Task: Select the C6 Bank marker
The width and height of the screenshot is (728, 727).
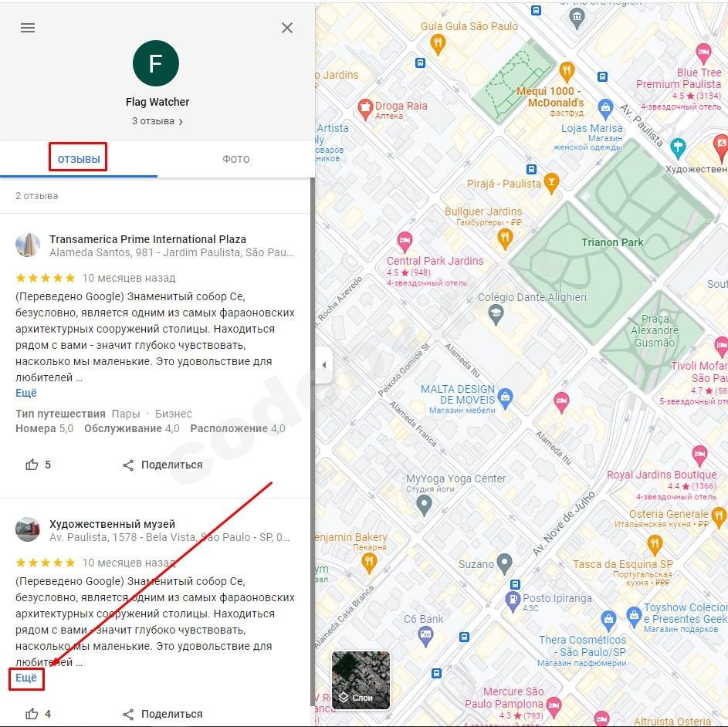Action: coord(425,635)
